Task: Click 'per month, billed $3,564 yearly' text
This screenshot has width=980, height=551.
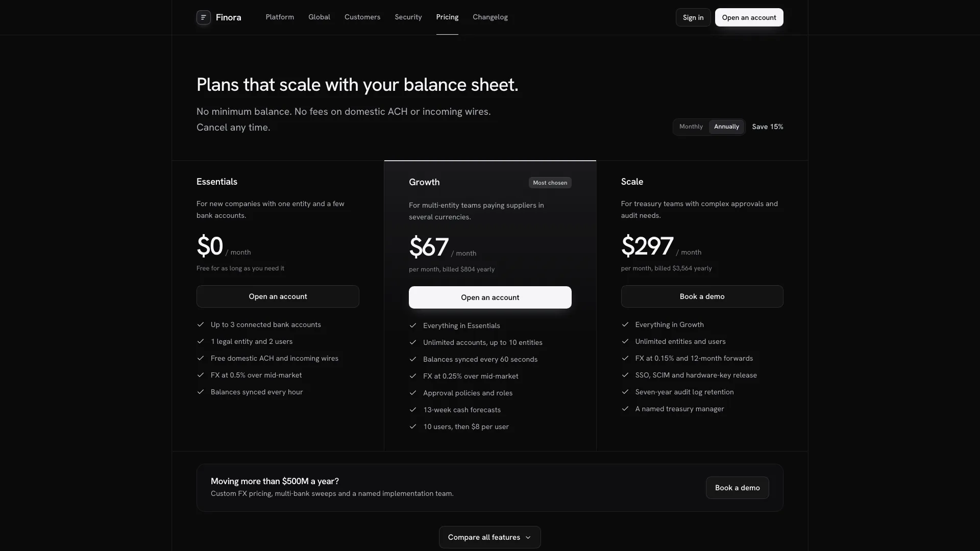Action: pos(666,268)
